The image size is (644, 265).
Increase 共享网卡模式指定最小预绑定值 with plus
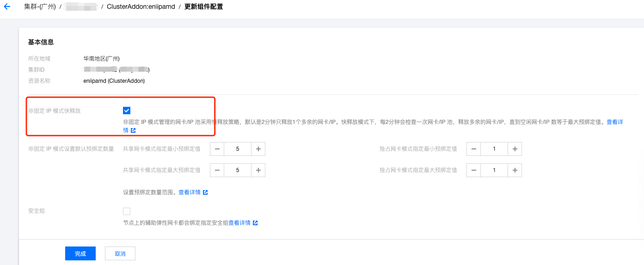pos(258,149)
